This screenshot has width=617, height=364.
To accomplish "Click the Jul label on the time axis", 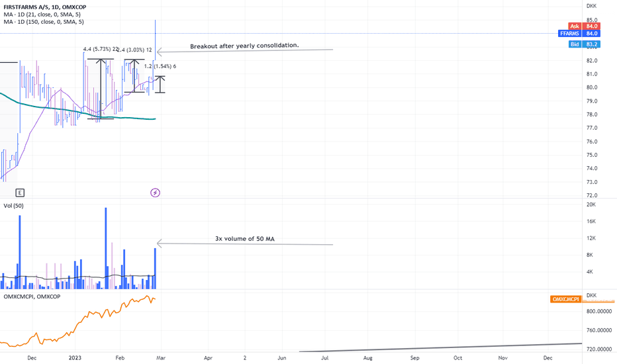I will (324, 357).
